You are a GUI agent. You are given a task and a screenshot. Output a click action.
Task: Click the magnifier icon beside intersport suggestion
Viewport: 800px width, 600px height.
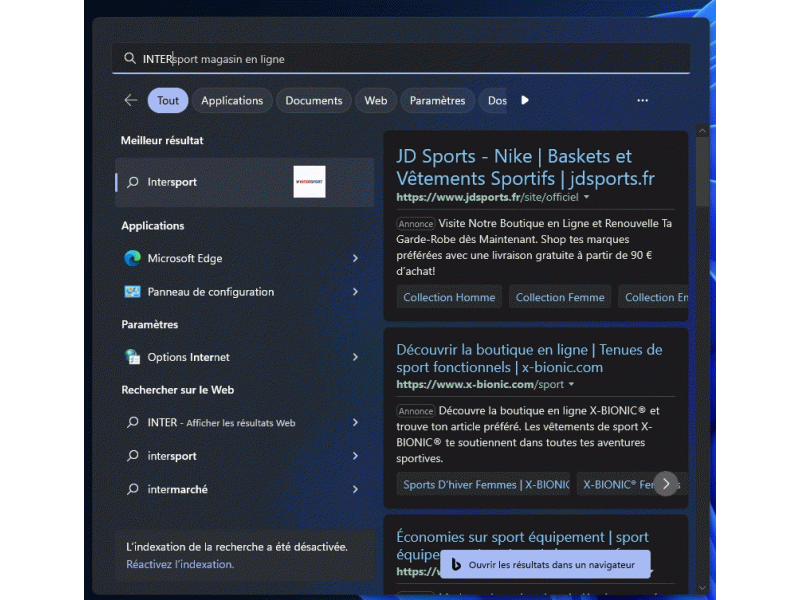pyautogui.click(x=133, y=456)
